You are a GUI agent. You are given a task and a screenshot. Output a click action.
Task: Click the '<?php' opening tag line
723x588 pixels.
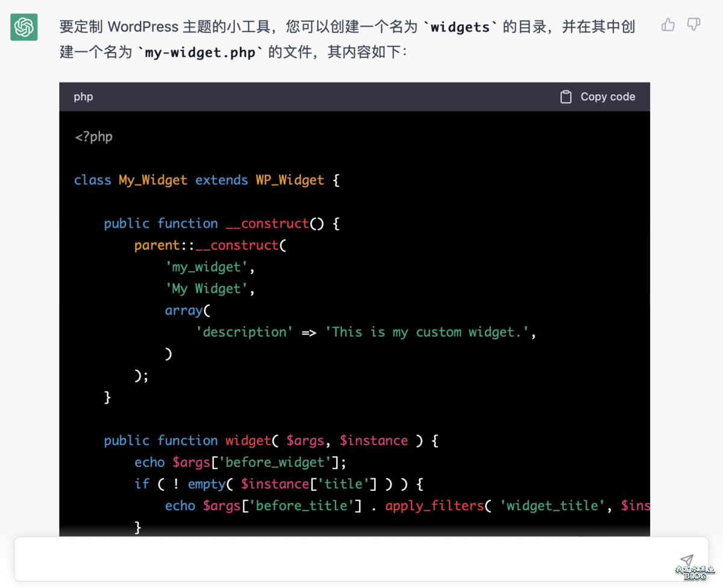tap(93, 137)
